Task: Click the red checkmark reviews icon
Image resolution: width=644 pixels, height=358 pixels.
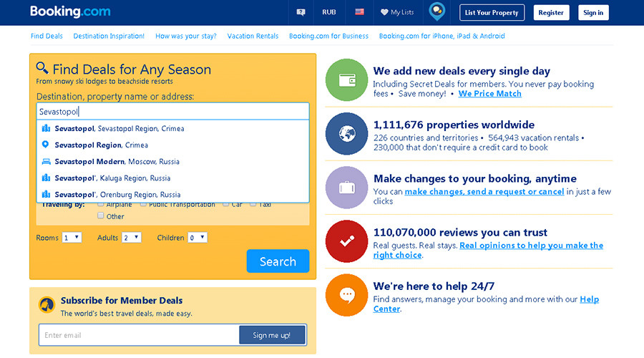Action: pyautogui.click(x=346, y=241)
